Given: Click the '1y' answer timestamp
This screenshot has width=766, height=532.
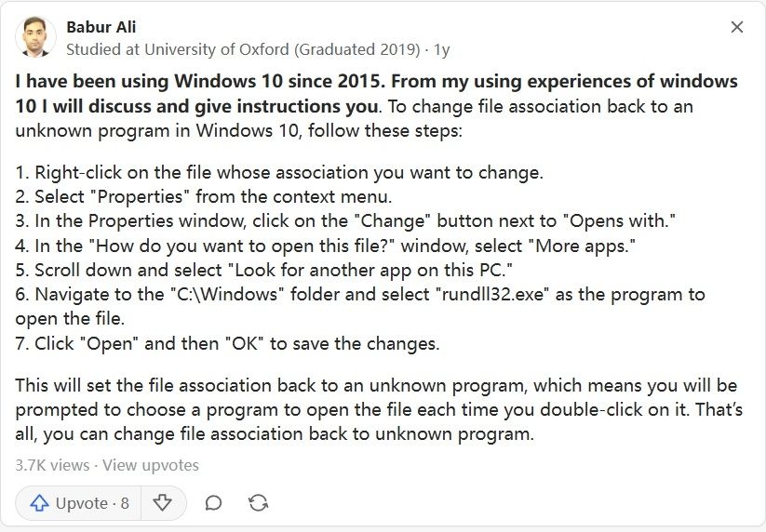Looking at the screenshot, I should coord(441,49).
